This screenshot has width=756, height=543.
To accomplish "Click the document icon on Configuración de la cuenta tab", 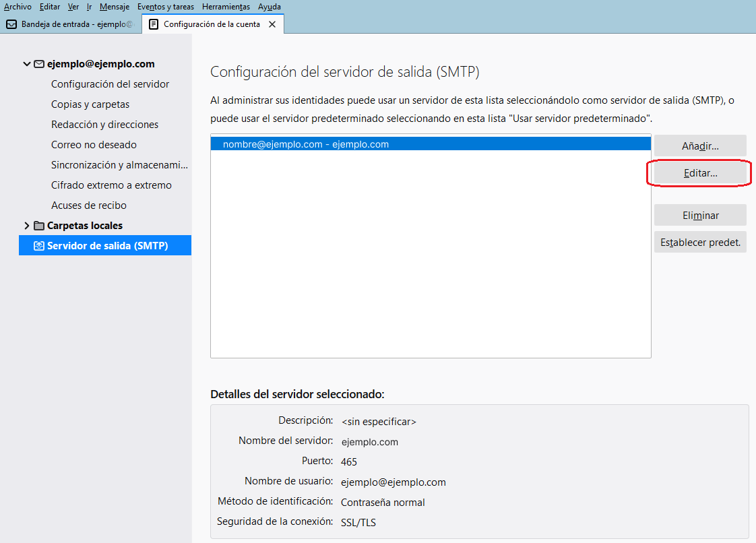I will 154,24.
